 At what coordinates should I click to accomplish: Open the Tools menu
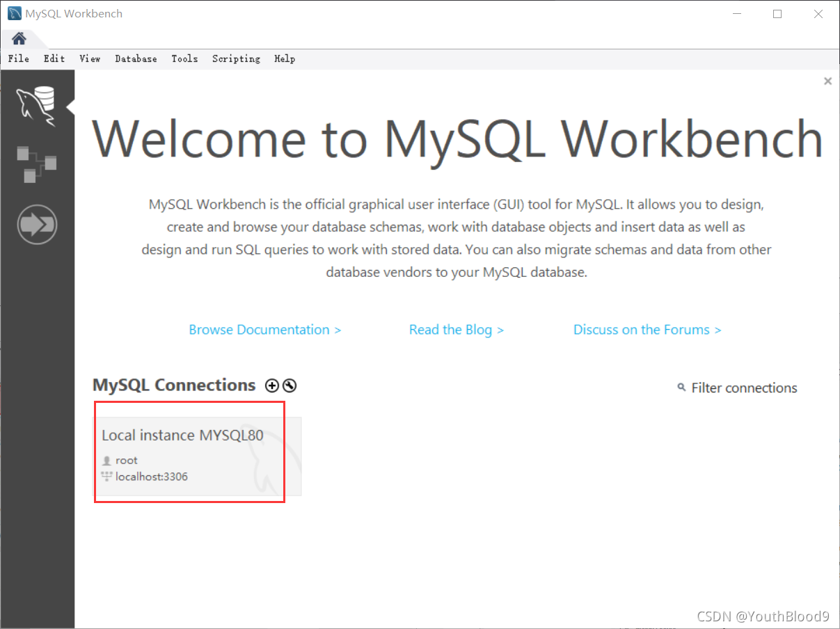point(184,59)
